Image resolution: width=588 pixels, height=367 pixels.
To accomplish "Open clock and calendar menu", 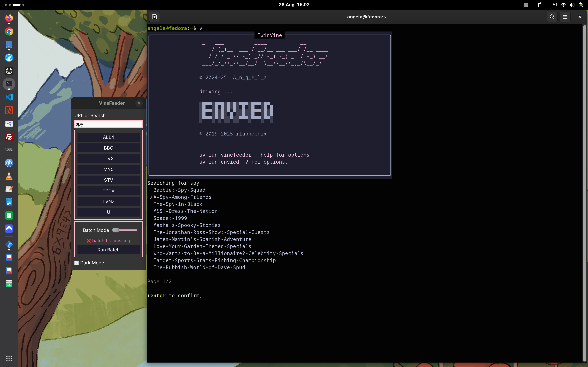I will click(294, 5).
